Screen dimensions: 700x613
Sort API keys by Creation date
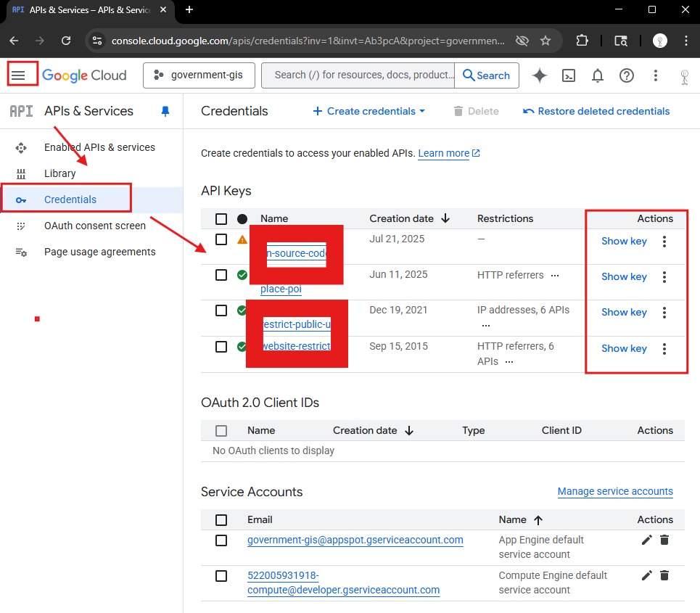pyautogui.click(x=409, y=218)
